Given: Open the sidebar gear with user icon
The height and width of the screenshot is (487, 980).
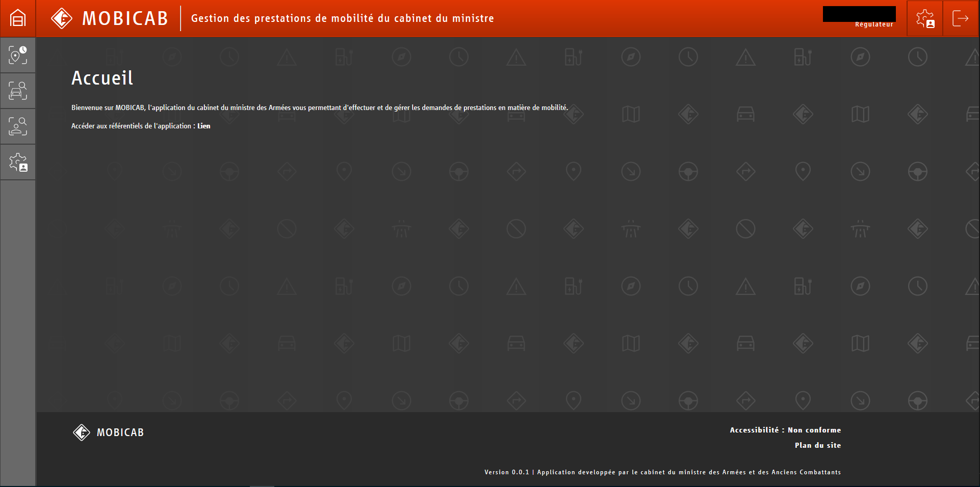Looking at the screenshot, I should click(18, 163).
